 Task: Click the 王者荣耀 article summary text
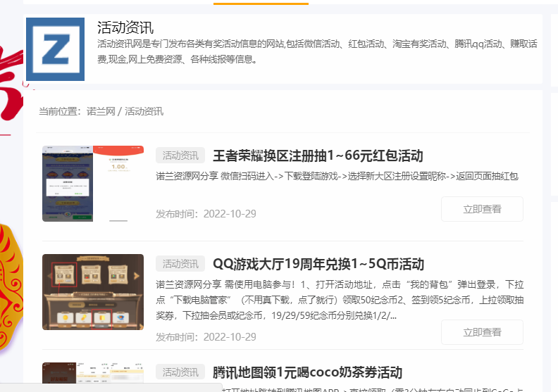tap(337, 176)
